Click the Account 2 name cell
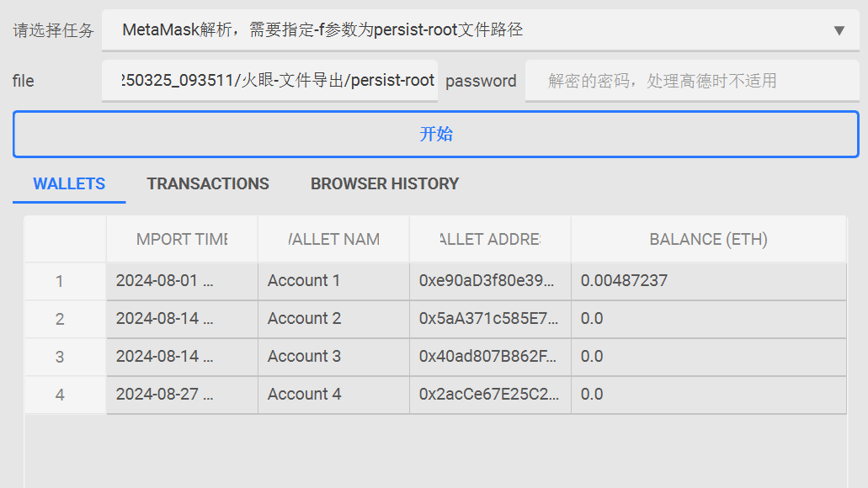 pos(333,319)
